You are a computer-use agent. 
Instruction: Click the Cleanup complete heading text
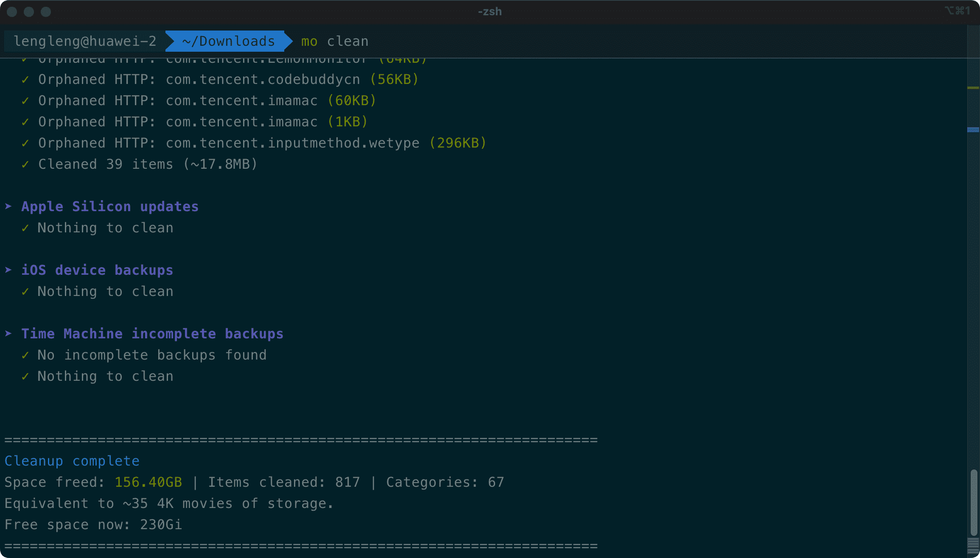[x=72, y=461]
